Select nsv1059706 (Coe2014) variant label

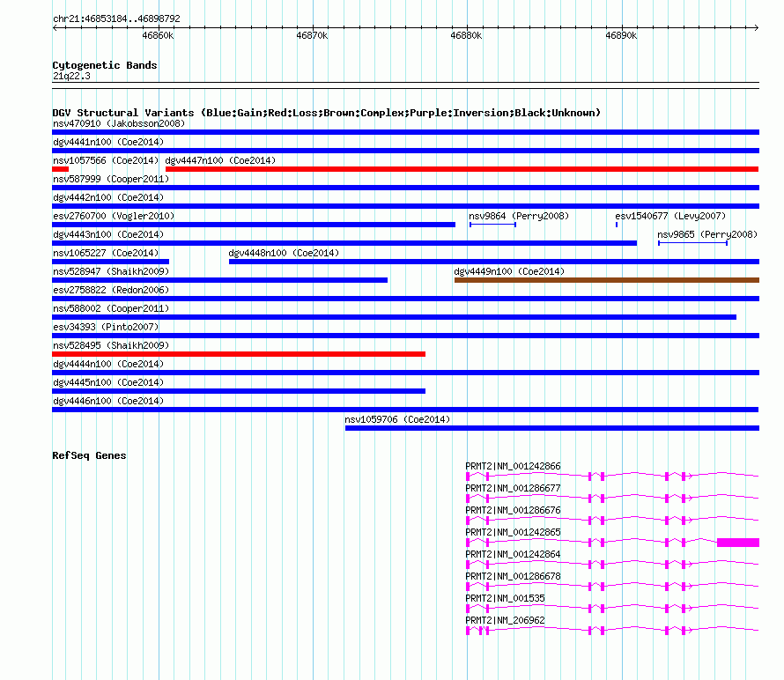click(x=397, y=419)
